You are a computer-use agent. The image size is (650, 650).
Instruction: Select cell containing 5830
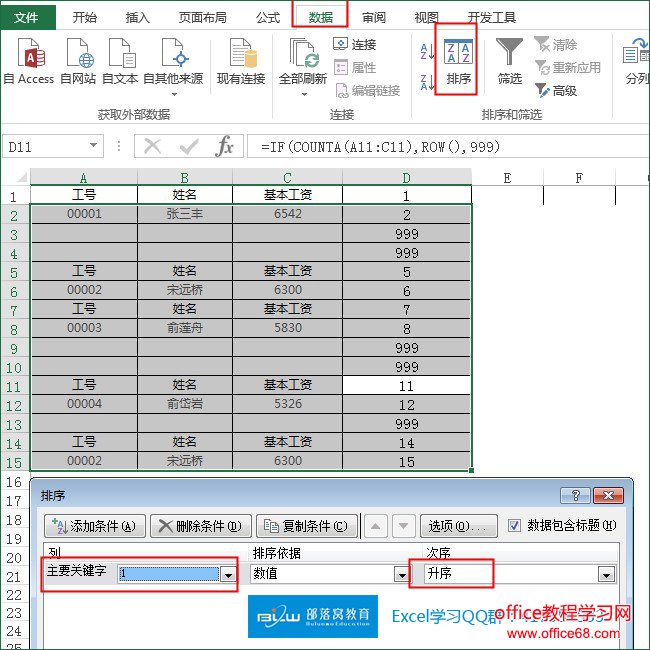tap(288, 328)
